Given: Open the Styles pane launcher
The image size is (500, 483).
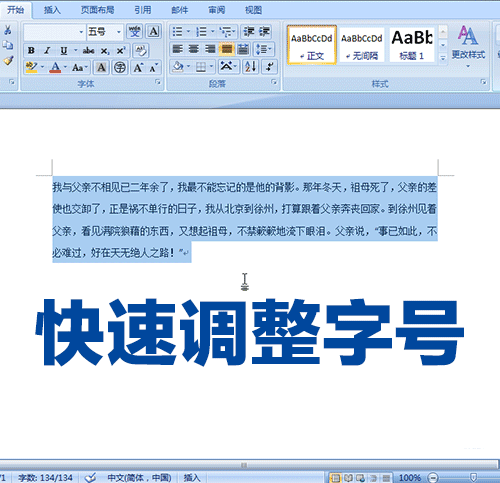Looking at the screenshot, I should point(483,82).
